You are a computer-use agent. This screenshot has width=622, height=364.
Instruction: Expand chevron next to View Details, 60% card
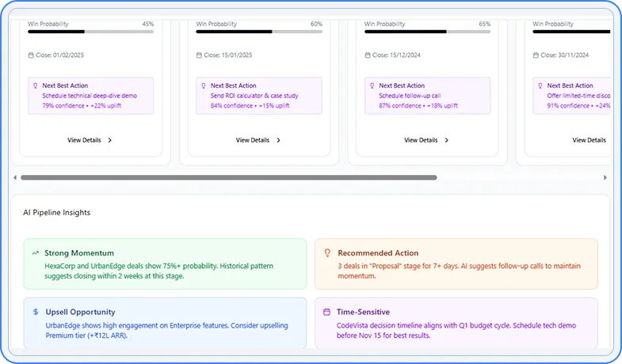tap(278, 140)
